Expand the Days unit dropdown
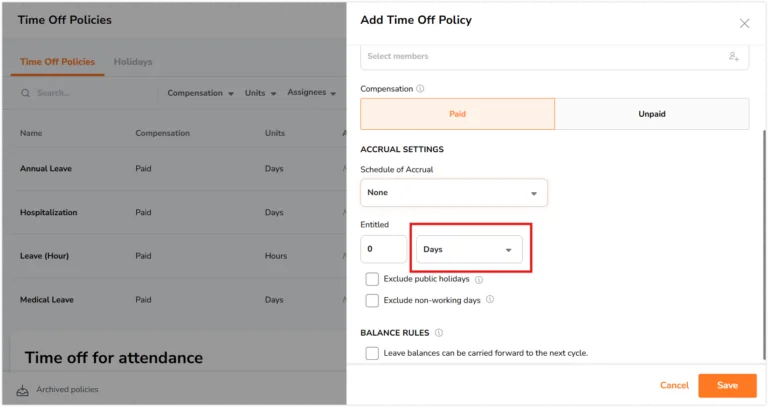Viewport: 768px width, 407px height. point(469,249)
